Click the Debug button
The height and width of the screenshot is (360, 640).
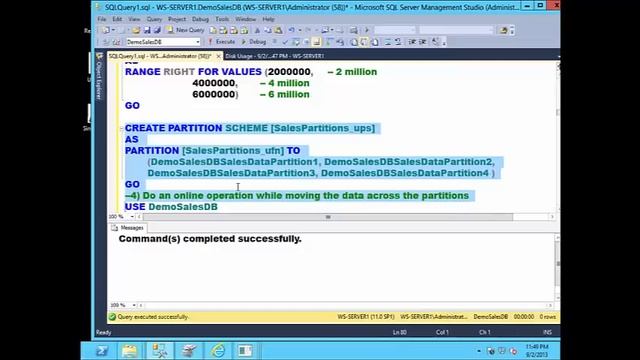[x=254, y=42]
